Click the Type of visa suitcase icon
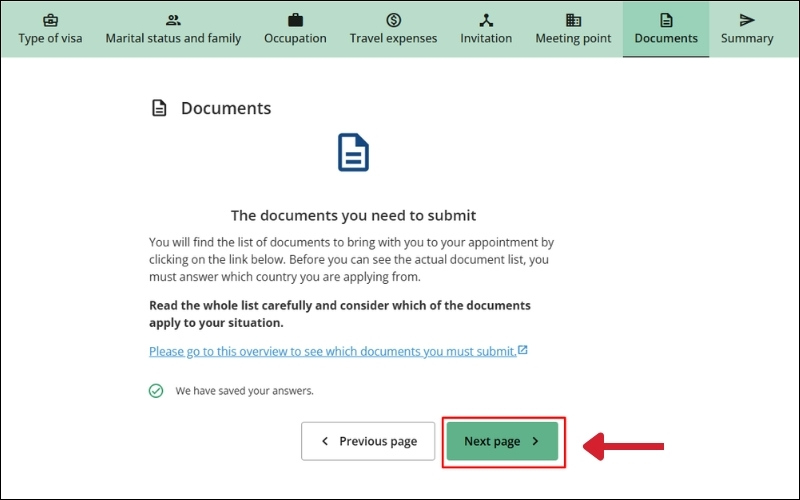The width and height of the screenshot is (800, 500). (51, 19)
